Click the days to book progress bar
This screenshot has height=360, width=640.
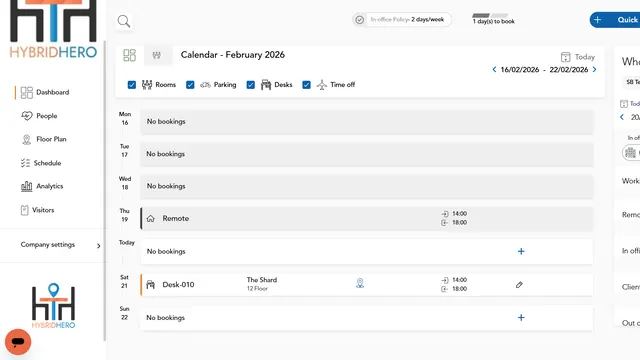click(490, 16)
